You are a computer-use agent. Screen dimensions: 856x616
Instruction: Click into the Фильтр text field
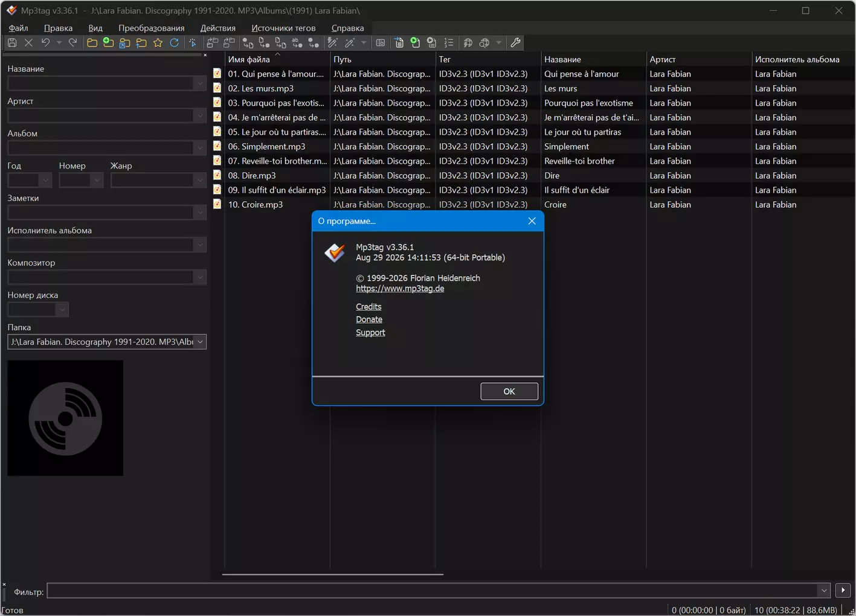[433, 591]
